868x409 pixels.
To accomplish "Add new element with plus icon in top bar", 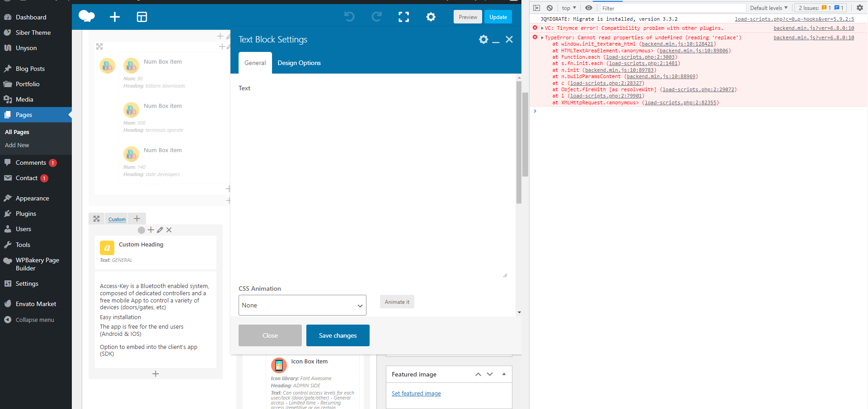I will [x=115, y=17].
